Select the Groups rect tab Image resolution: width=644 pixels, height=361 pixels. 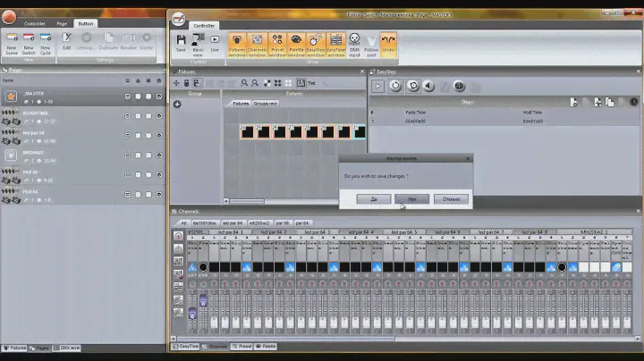pos(266,104)
